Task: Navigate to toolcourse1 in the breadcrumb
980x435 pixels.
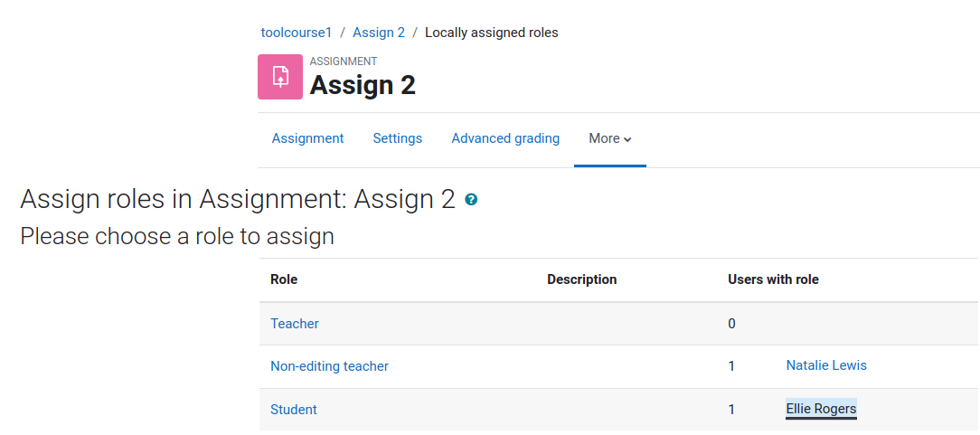Action: click(297, 33)
